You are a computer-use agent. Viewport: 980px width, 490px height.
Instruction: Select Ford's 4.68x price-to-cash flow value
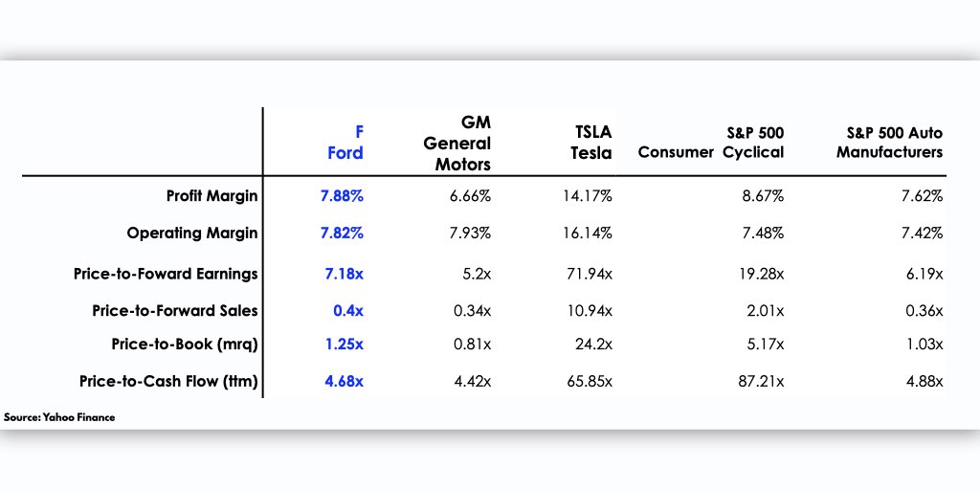(344, 381)
